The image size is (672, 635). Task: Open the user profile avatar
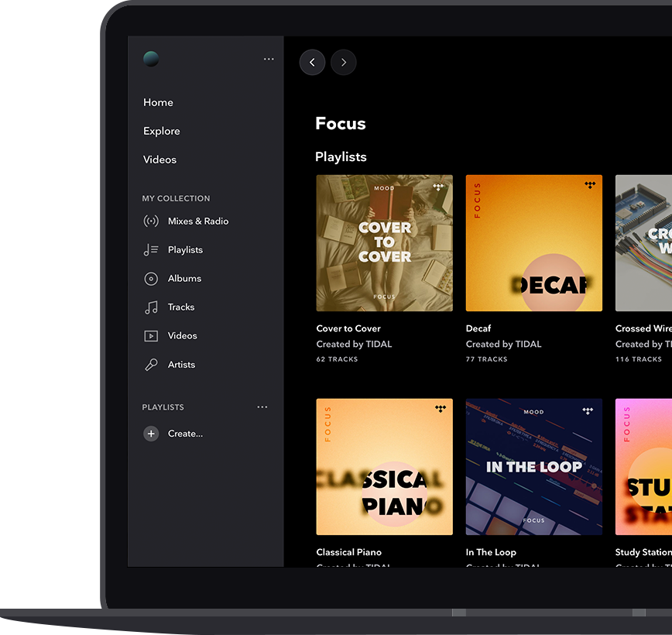pos(151,59)
